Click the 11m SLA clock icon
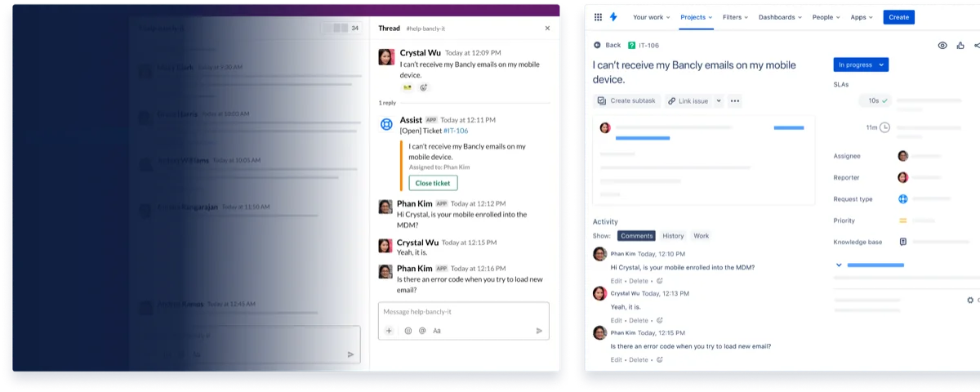The height and width of the screenshot is (392, 980). tap(885, 127)
